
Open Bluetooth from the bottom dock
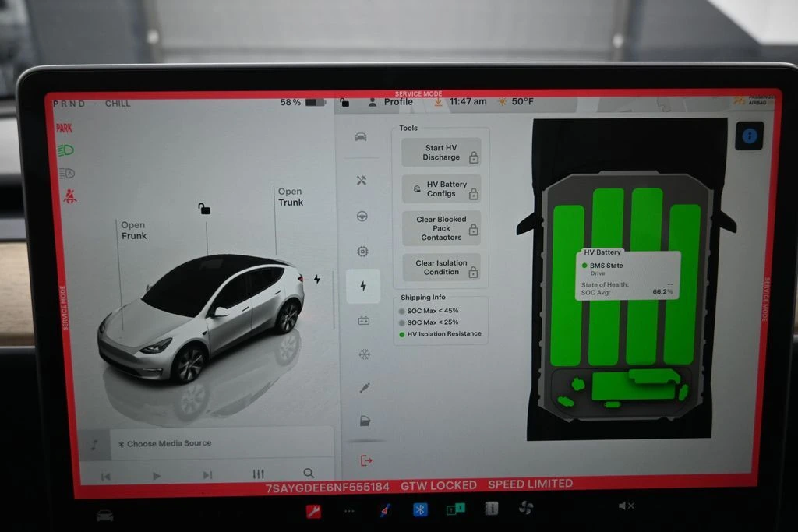pyautogui.click(x=420, y=509)
